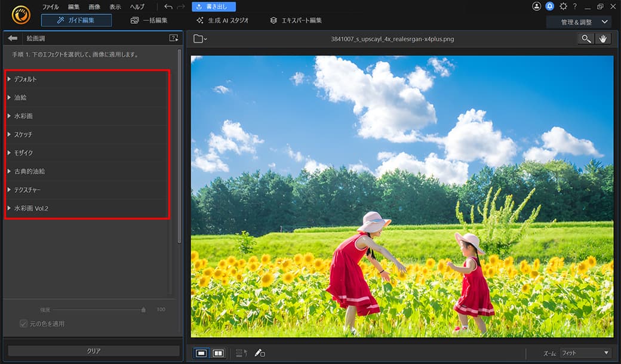Open the ファイル menu

(50, 7)
